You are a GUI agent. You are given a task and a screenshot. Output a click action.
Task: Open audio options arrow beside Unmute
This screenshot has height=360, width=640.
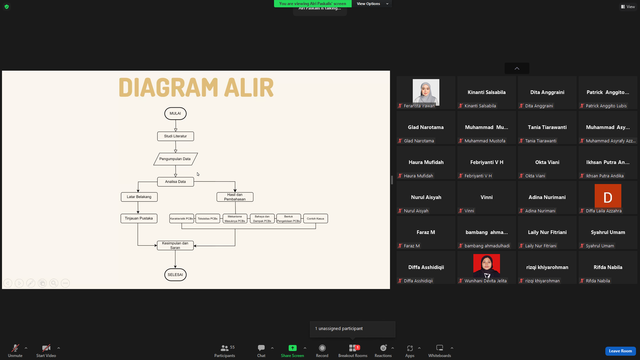coord(26,348)
